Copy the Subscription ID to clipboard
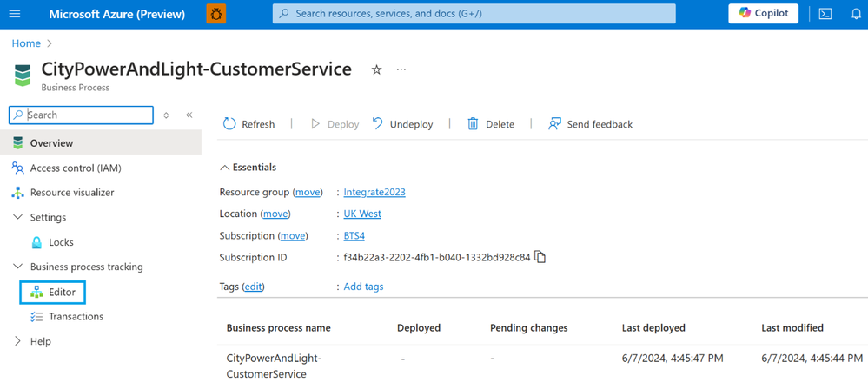Screen dimensions: 868x382 [x=540, y=257]
